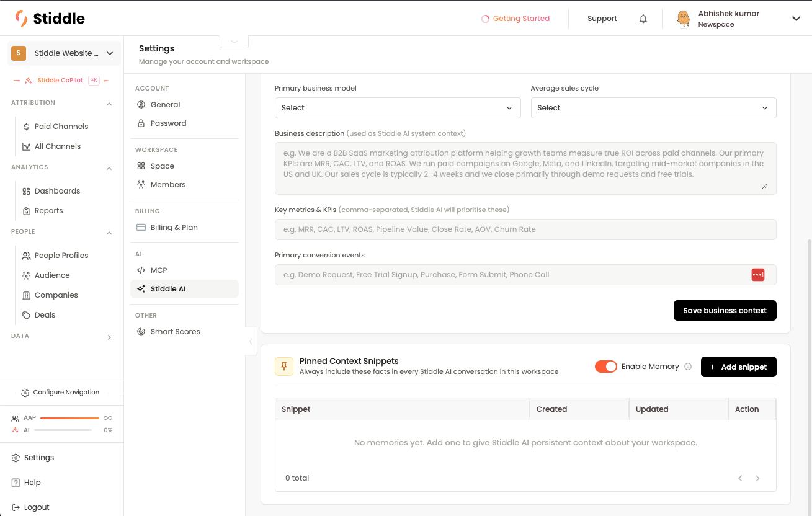Screen dimensions: 812x516
Task: Click the Abhishek kumar avatar icon
Action: coord(684,19)
